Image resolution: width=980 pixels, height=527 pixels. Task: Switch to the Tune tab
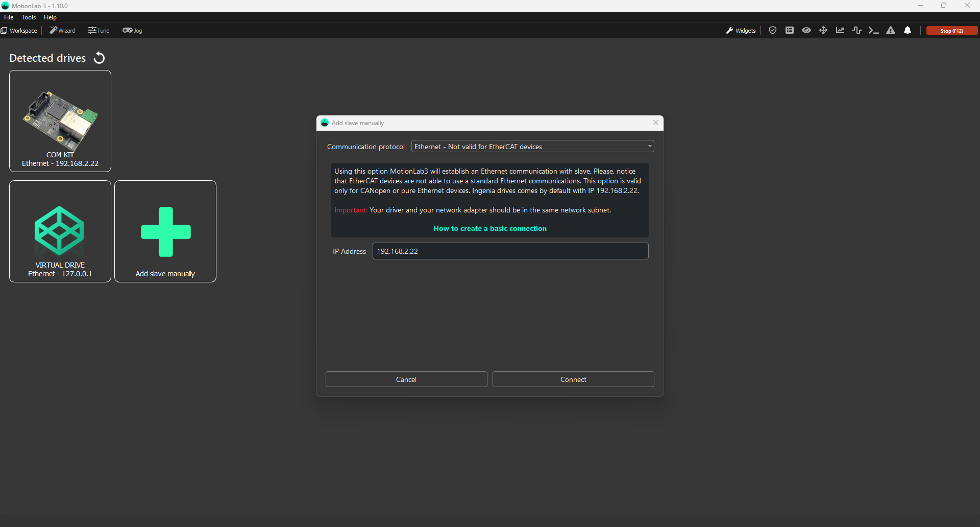pos(99,31)
